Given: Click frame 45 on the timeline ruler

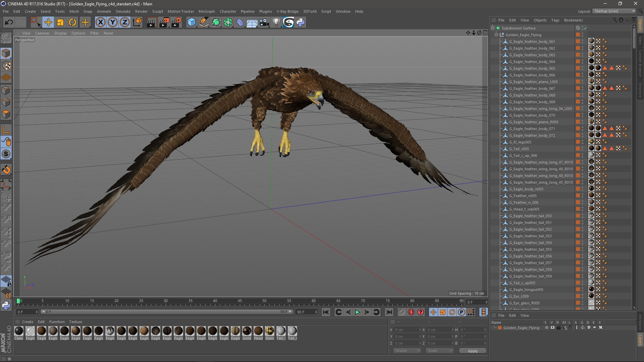Looking at the screenshot, I should tap(240, 301).
